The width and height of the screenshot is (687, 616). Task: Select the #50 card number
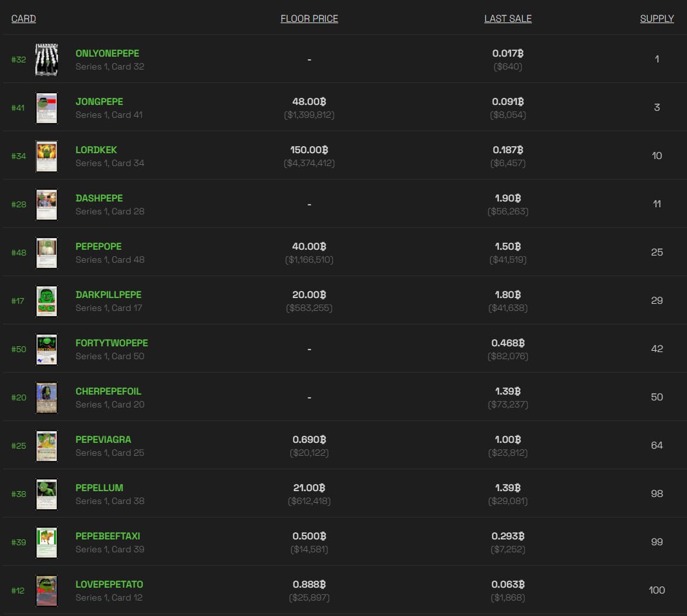pos(19,349)
